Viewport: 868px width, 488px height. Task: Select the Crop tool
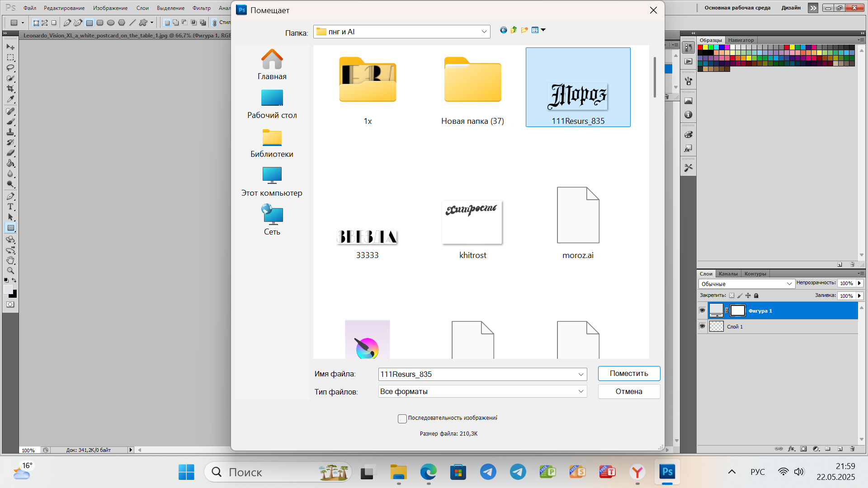click(10, 89)
